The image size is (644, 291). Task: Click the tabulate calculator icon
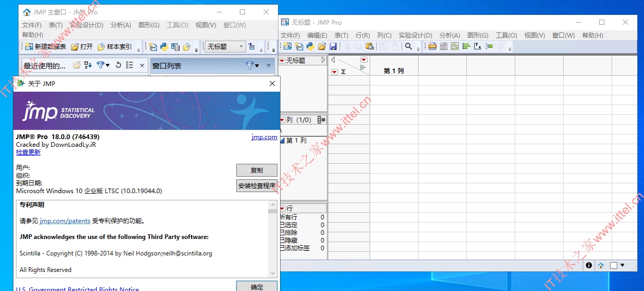443,46
